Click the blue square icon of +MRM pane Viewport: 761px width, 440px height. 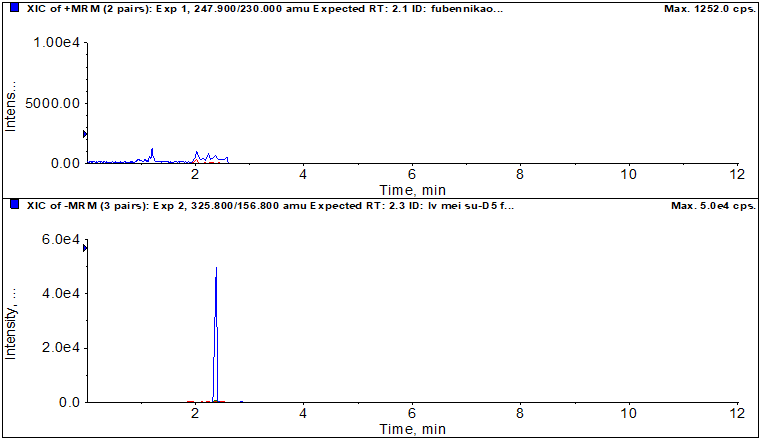click(x=15, y=8)
